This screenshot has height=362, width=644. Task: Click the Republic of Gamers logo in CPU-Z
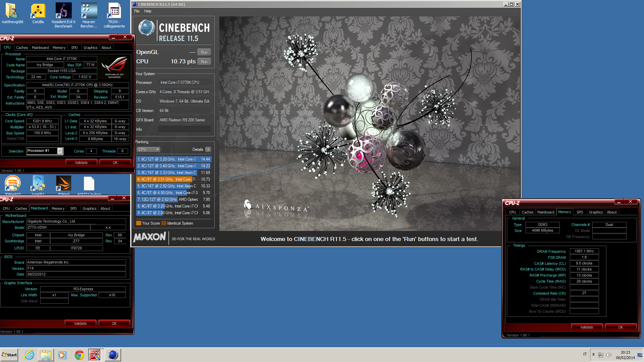tap(114, 67)
